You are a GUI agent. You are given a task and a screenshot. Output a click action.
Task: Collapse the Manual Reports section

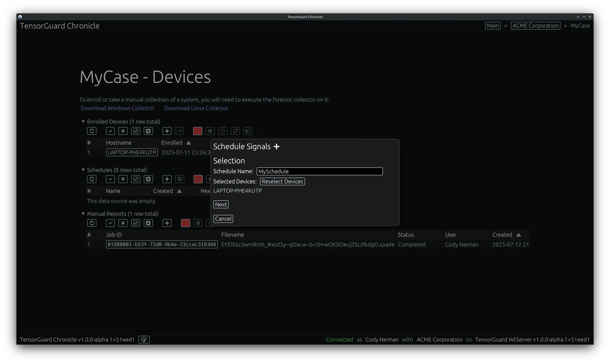click(x=83, y=214)
